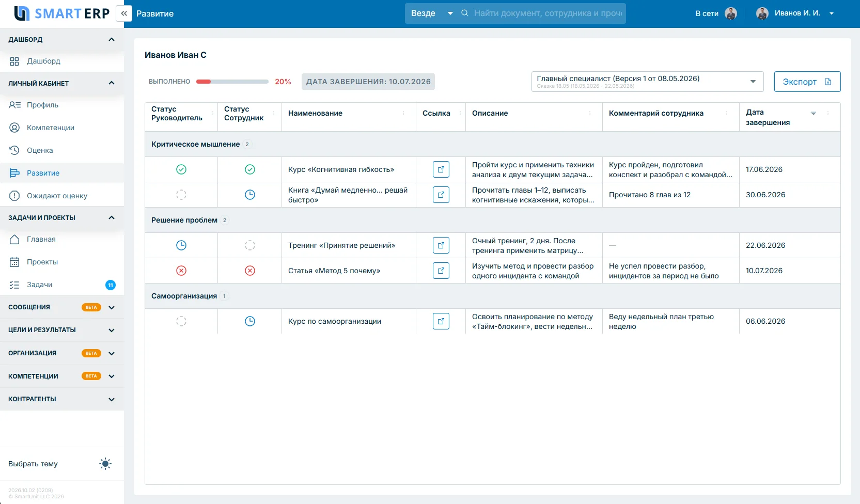The width and height of the screenshot is (860, 504).
Task: Select the comment Прочитано 8 глав из 12
Action: pyautogui.click(x=650, y=195)
